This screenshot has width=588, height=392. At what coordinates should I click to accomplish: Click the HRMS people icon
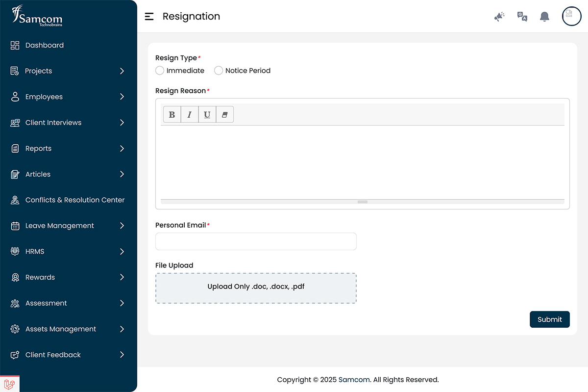click(x=15, y=252)
